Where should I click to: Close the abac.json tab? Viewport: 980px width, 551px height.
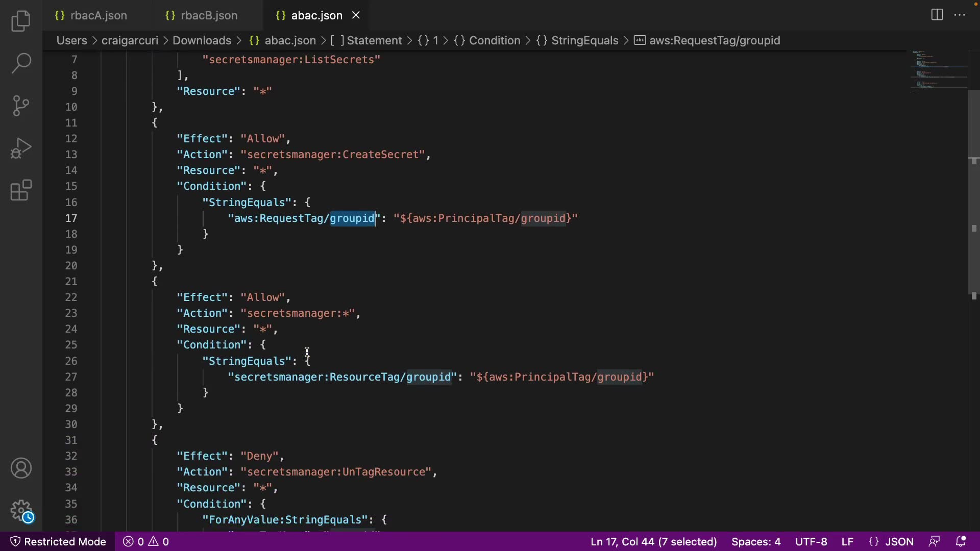click(356, 15)
